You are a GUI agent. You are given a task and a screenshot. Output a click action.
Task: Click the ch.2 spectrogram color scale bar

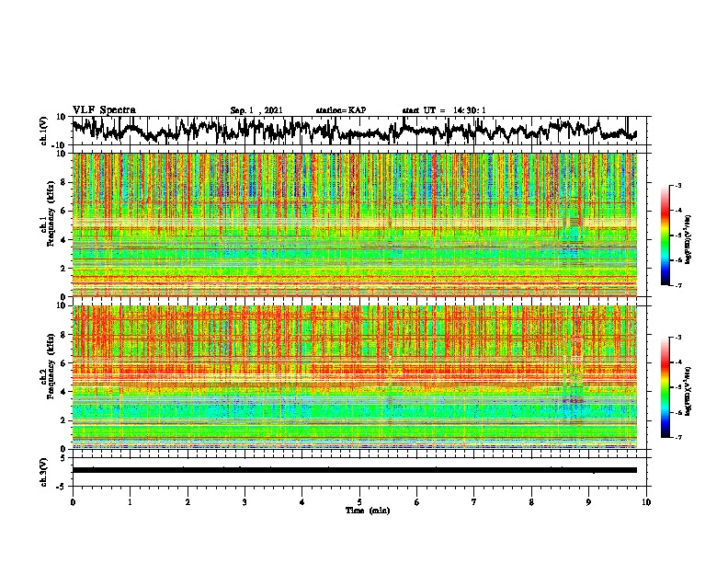665,387
